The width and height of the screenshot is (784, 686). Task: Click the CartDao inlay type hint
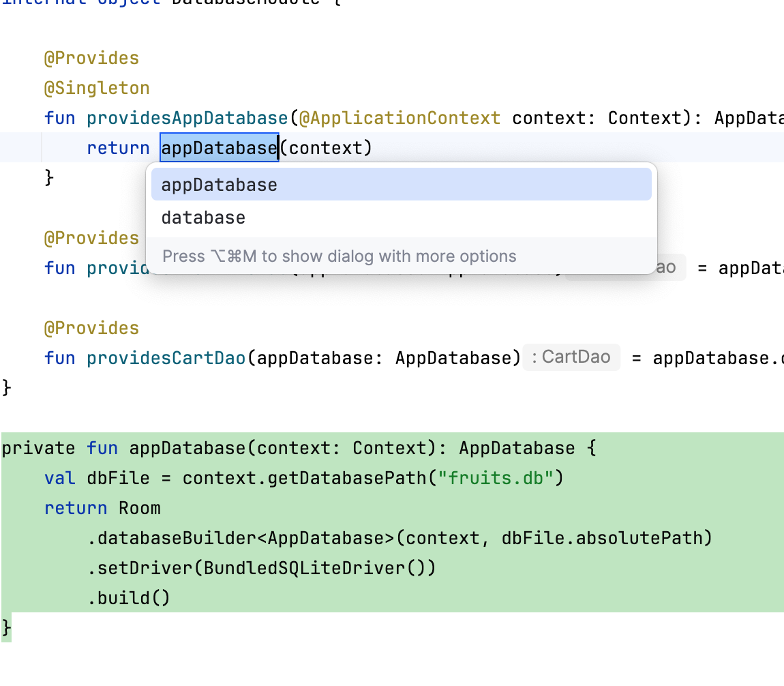[x=571, y=357]
